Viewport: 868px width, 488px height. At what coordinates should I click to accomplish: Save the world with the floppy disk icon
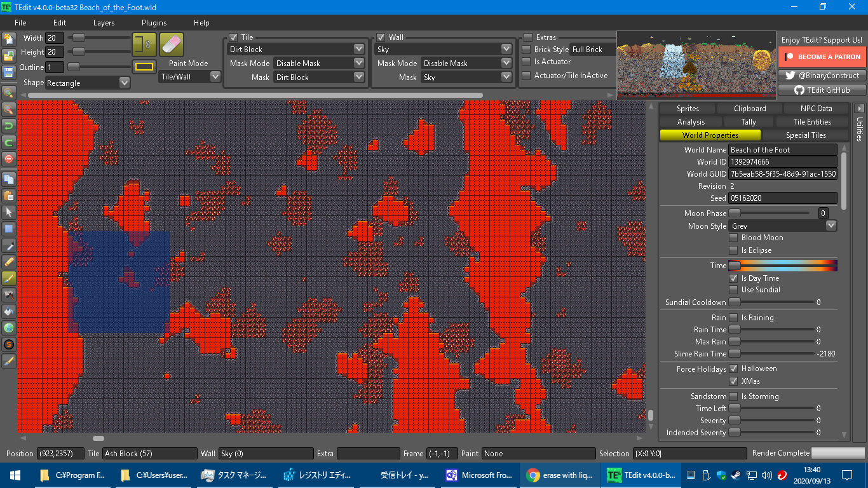coord(9,71)
